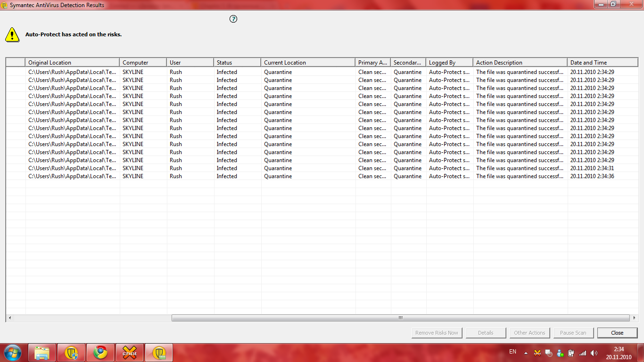Select the entry dated 20.11.2010 2:34:36
644x362 pixels.
pyautogui.click(x=322, y=176)
